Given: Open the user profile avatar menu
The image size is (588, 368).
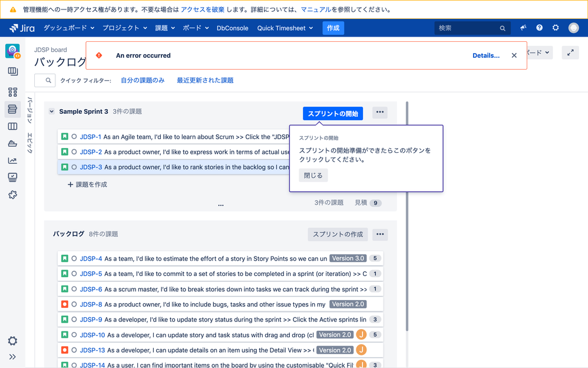Looking at the screenshot, I should click(x=573, y=28).
